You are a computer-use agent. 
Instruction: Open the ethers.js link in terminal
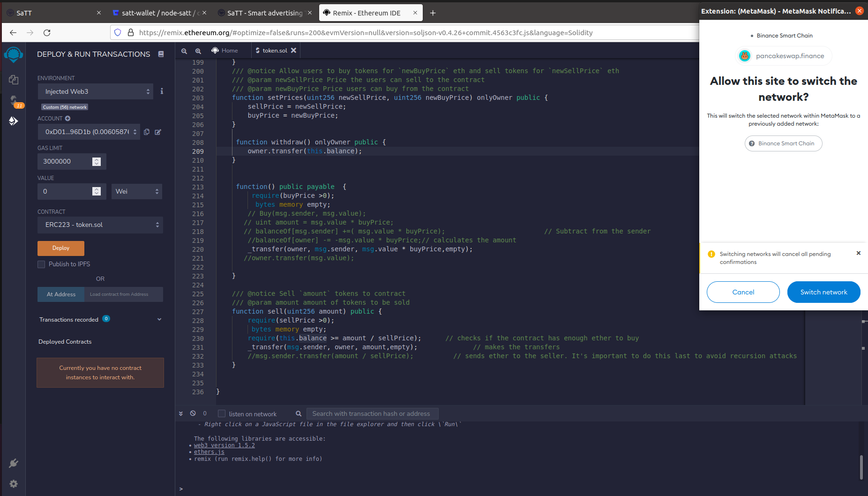209,452
